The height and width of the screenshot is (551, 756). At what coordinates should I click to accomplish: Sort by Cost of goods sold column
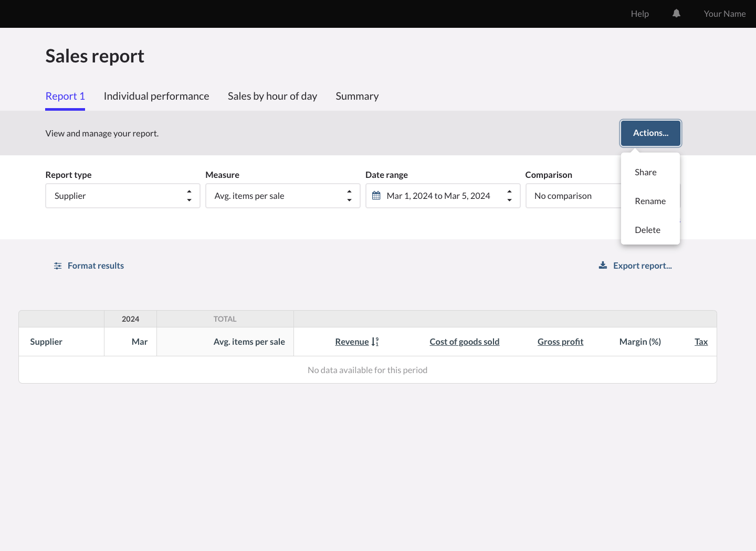click(464, 342)
